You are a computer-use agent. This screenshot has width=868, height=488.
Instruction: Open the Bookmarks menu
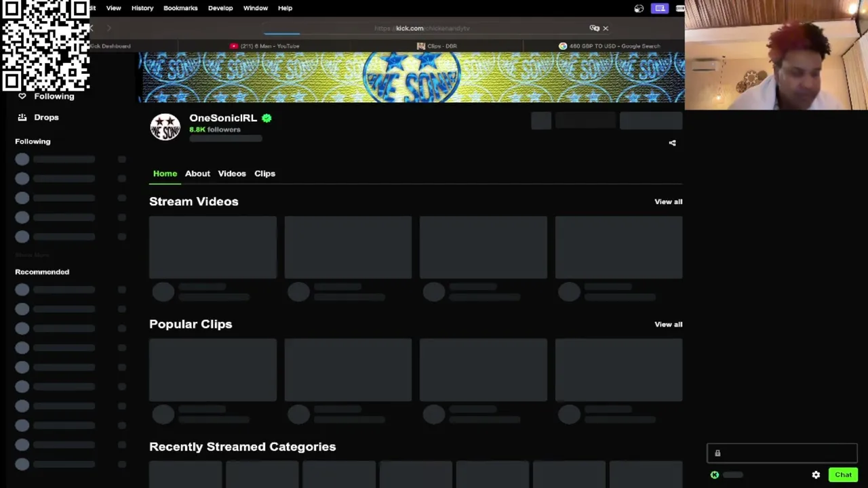click(x=180, y=8)
